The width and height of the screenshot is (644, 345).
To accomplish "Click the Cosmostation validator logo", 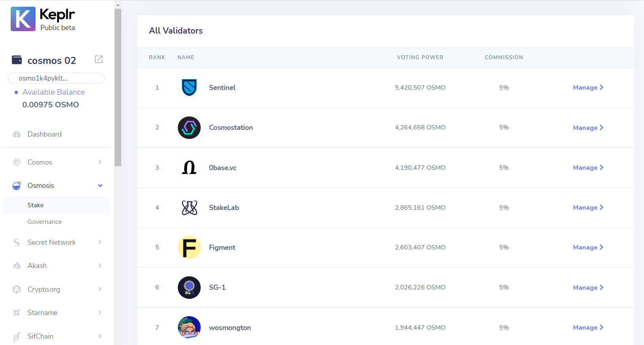I will point(189,127).
